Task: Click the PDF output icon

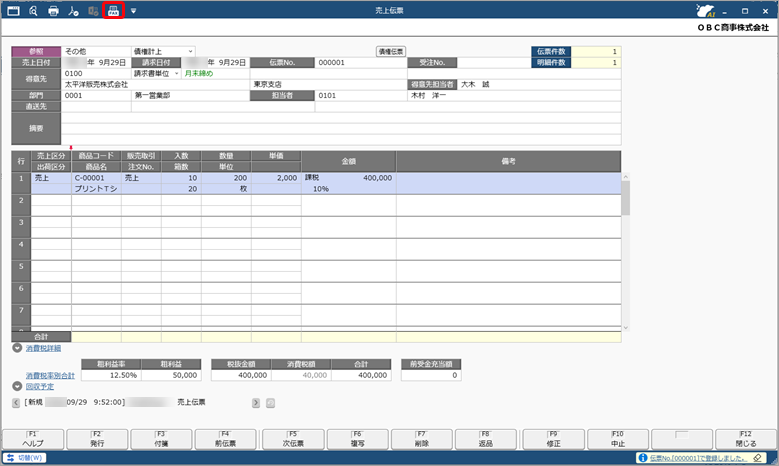Action: point(74,10)
